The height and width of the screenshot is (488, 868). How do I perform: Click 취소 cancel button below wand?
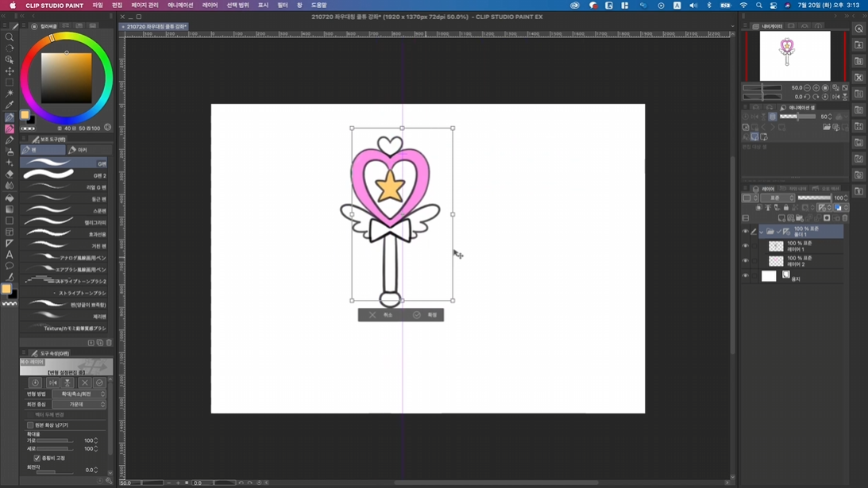pos(381,315)
